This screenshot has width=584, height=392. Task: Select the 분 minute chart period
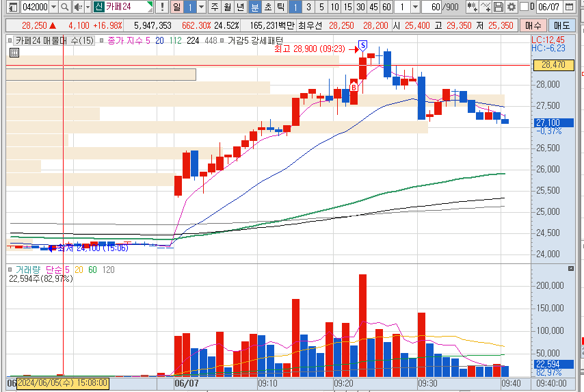[x=255, y=7]
